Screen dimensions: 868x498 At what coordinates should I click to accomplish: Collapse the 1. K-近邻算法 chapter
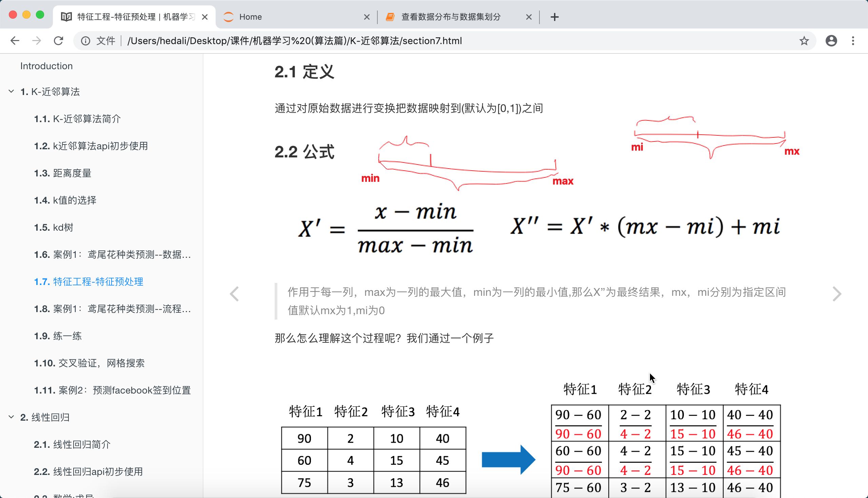point(11,91)
